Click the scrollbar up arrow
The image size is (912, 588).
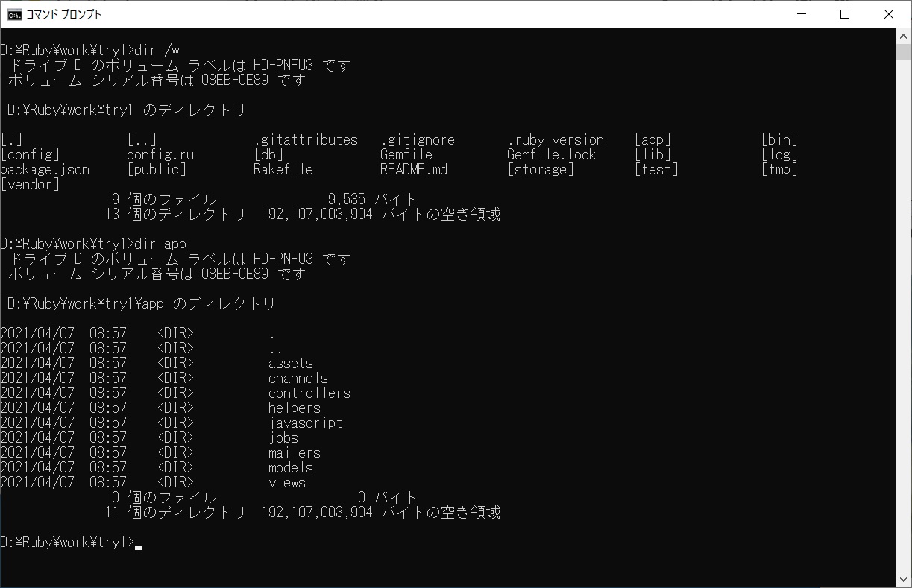coord(903,36)
